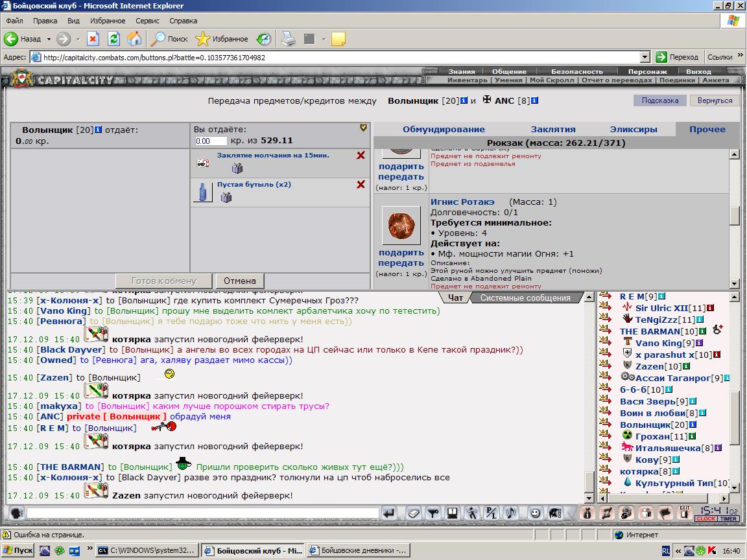The height and width of the screenshot is (560, 747).
Task: Click the Подсказка button
Action: (660, 100)
